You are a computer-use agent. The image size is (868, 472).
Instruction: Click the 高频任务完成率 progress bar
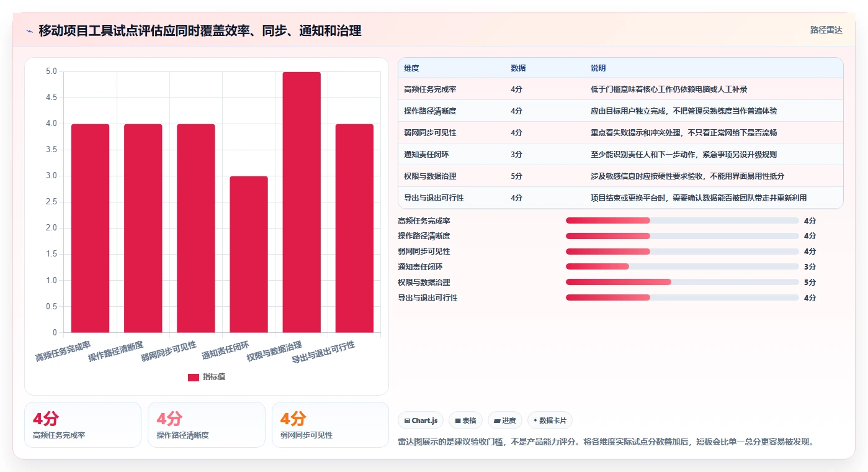(682, 220)
